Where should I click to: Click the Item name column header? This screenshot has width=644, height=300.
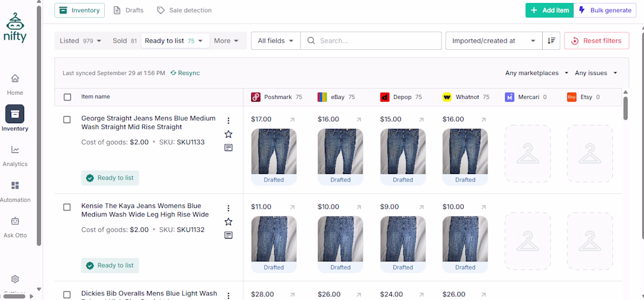pos(95,97)
